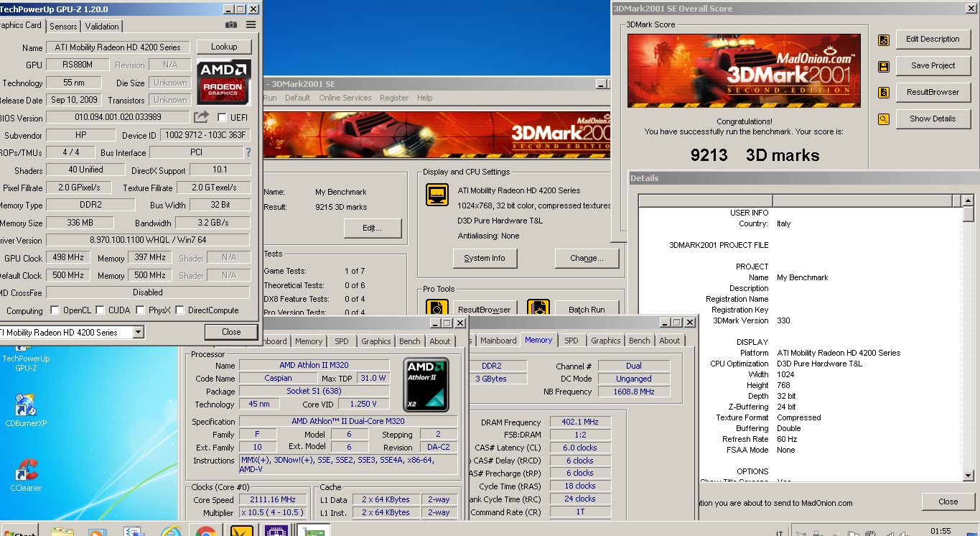This screenshot has width=980, height=536.
Task: Open the Help menu in 3DMark2001
Action: pyautogui.click(x=425, y=98)
